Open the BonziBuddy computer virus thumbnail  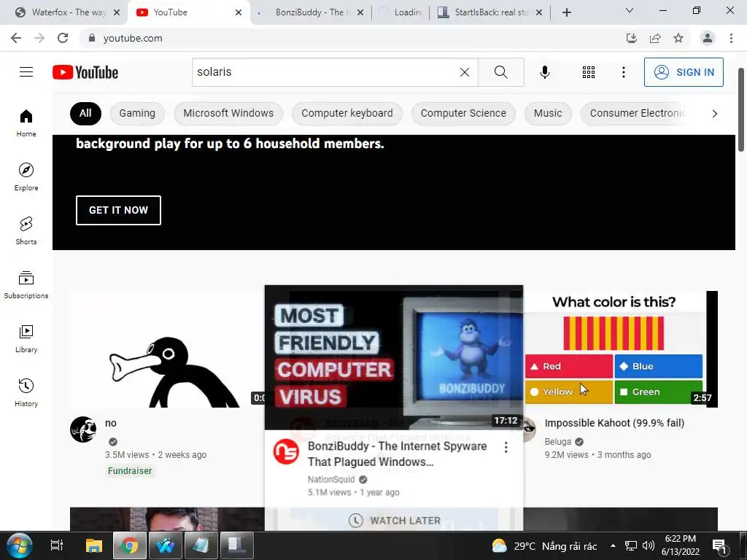coord(393,357)
